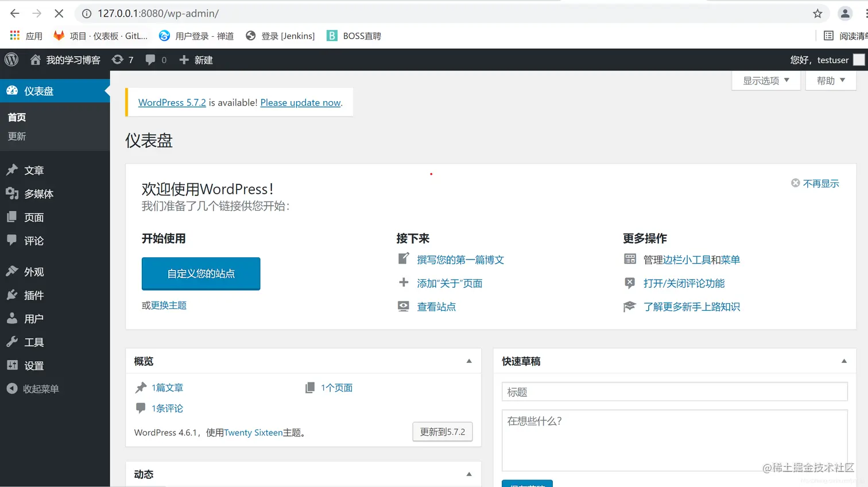Open the 显示选项 dropdown
The width and height of the screenshot is (868, 487).
[765, 80]
